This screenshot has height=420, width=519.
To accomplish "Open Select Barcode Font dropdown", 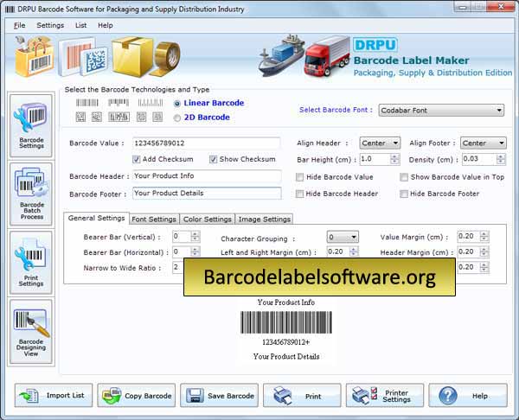I will point(441,110).
